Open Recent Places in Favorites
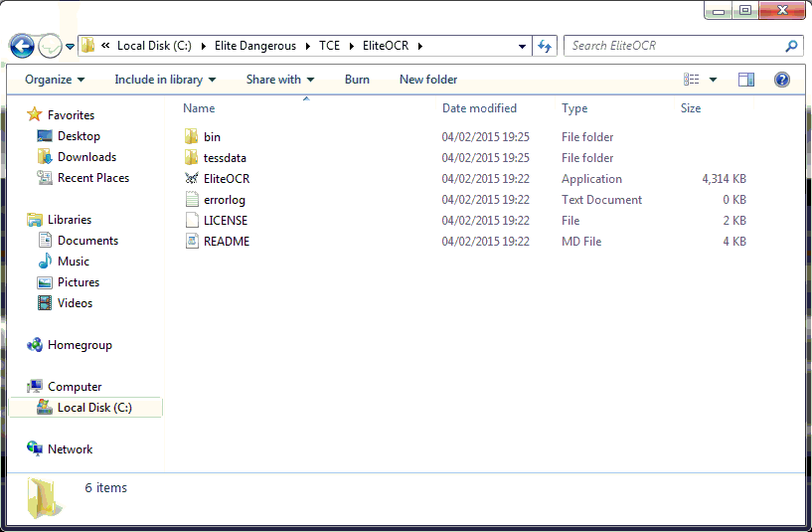Viewport: 812px width, 532px height. pyautogui.click(x=93, y=178)
